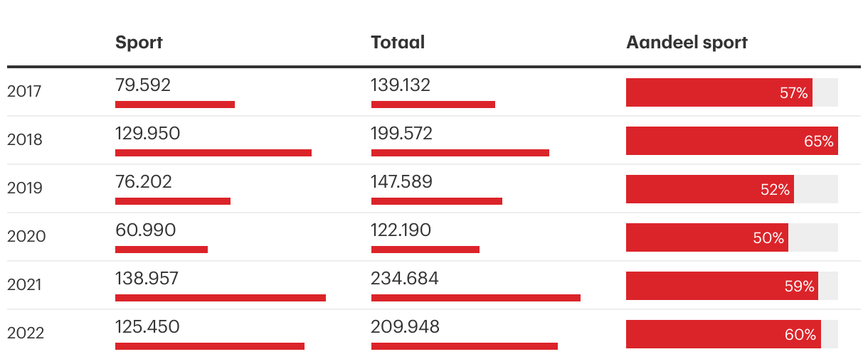The height and width of the screenshot is (364, 868).
Task: Select the 2022 row label
Action: click(26, 333)
